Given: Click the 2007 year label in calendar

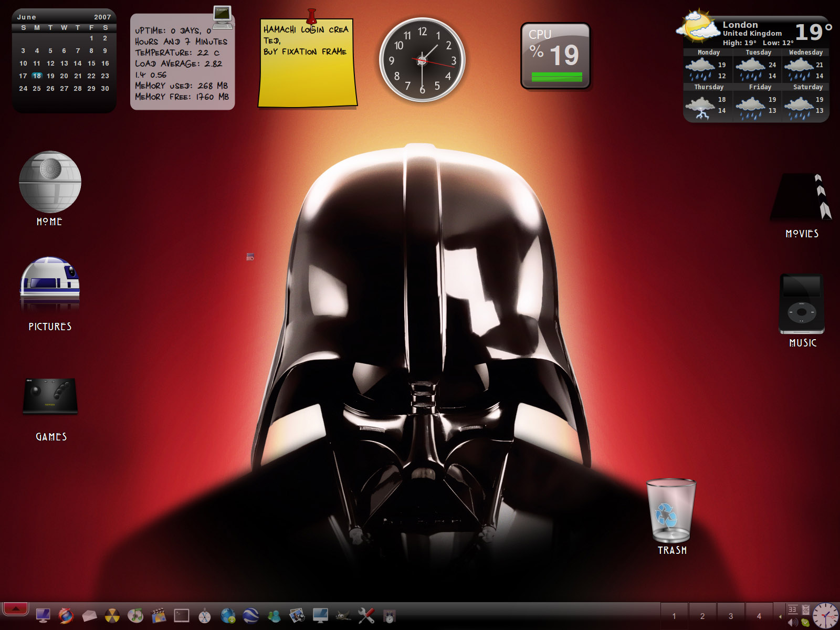Looking at the screenshot, I should pos(102,17).
